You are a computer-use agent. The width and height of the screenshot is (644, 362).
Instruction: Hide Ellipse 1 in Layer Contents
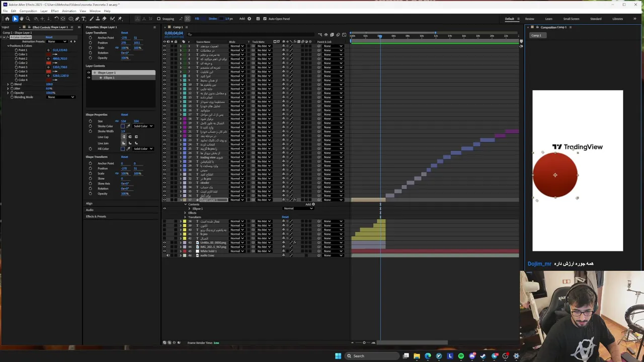point(89,77)
